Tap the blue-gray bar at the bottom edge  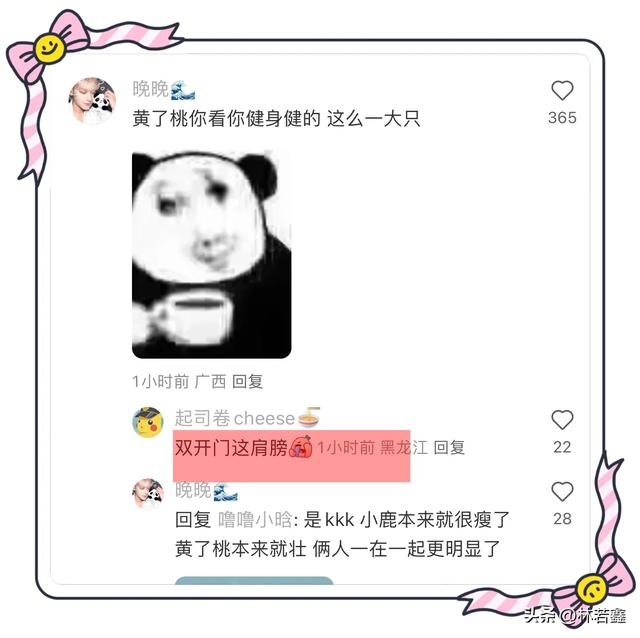tap(254, 580)
